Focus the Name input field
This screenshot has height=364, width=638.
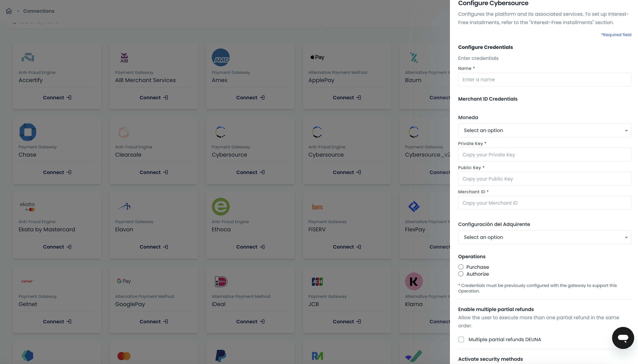(x=544, y=79)
